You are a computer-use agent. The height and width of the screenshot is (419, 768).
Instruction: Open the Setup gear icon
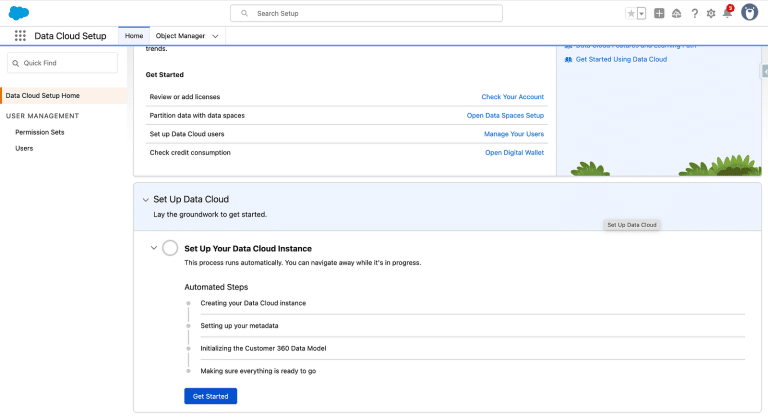[x=711, y=13]
